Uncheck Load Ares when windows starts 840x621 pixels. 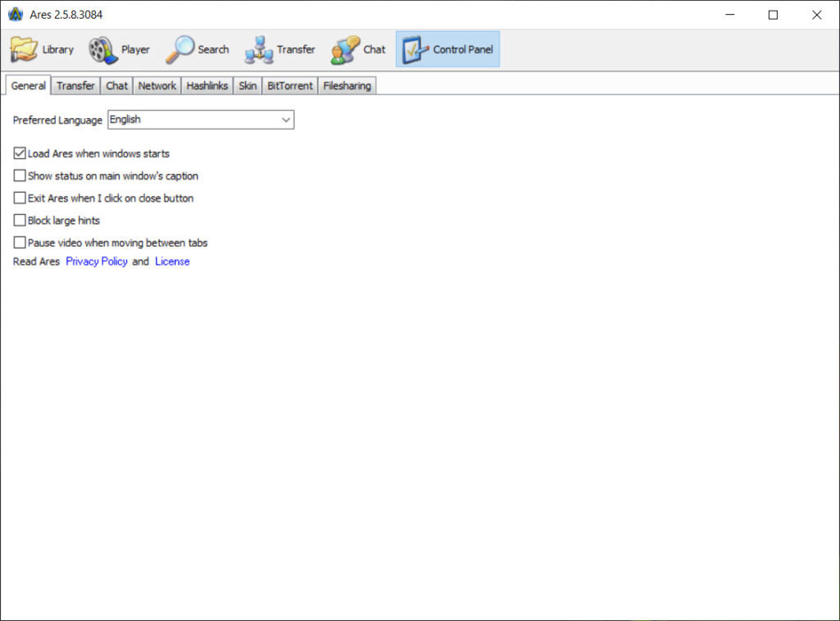pyautogui.click(x=20, y=153)
